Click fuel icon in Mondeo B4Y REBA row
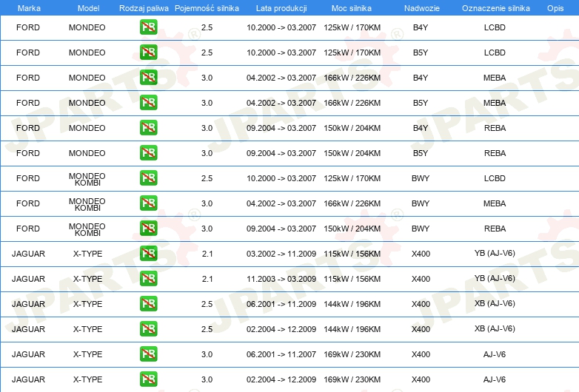The image size is (579, 392). point(148,128)
